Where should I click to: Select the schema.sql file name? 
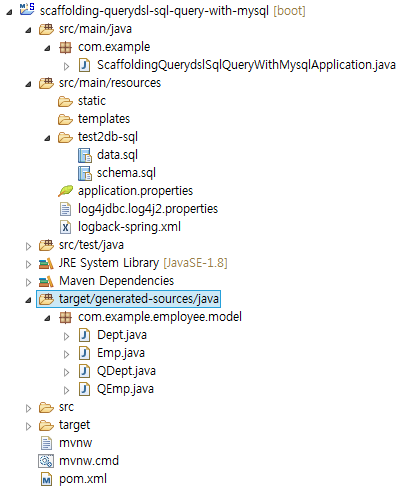point(126,173)
